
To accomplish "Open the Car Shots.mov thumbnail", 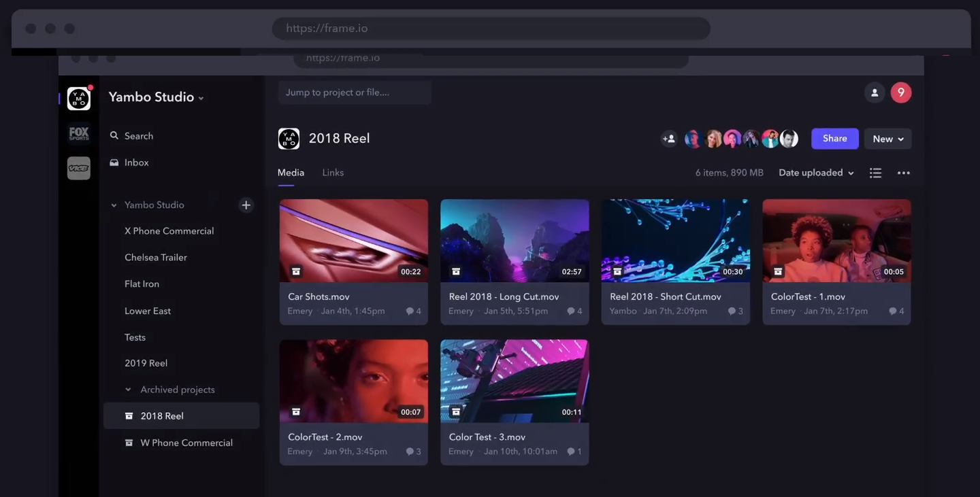I will [353, 240].
